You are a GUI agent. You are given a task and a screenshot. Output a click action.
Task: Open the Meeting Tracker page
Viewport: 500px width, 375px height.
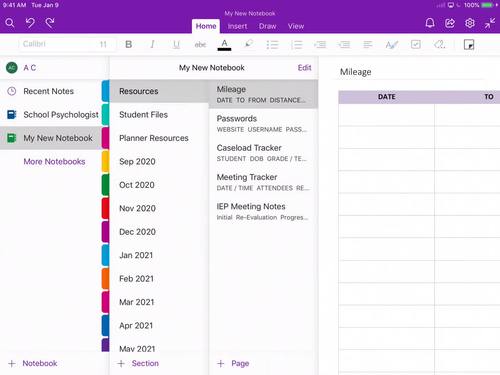[x=263, y=182]
